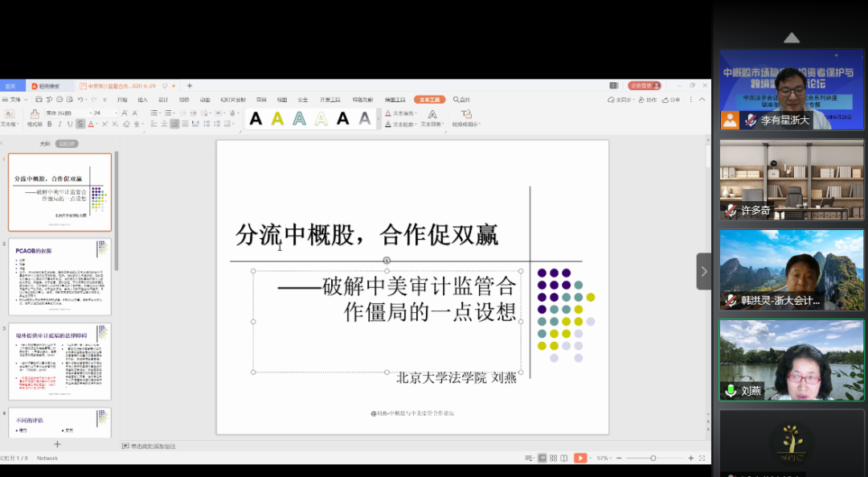The image size is (868, 477).
Task: Apply teal outlined WordArt A style
Action: [300, 118]
